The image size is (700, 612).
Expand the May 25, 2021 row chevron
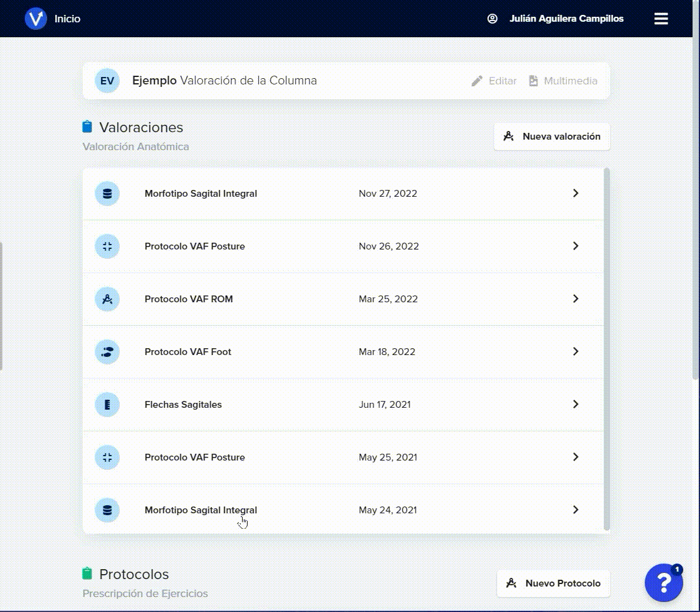tap(575, 457)
